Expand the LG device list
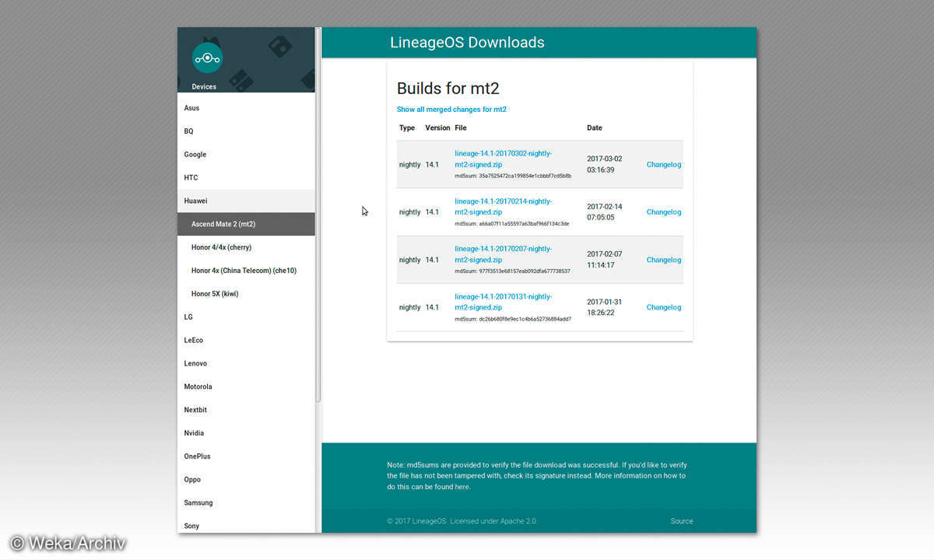 click(x=246, y=317)
